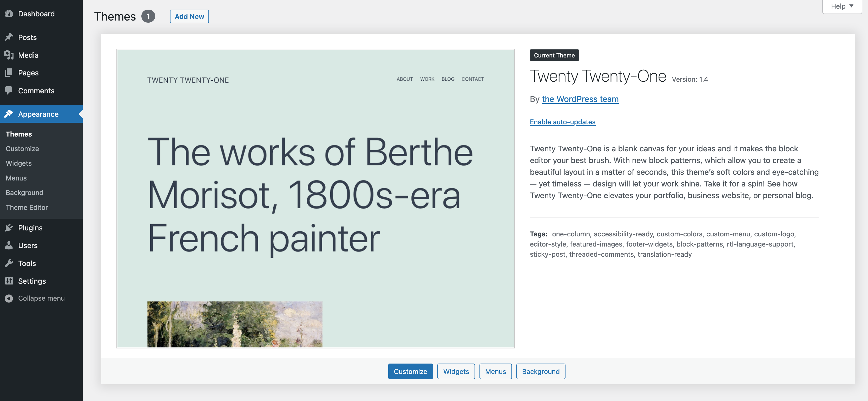Click the Add New theme button

(189, 17)
